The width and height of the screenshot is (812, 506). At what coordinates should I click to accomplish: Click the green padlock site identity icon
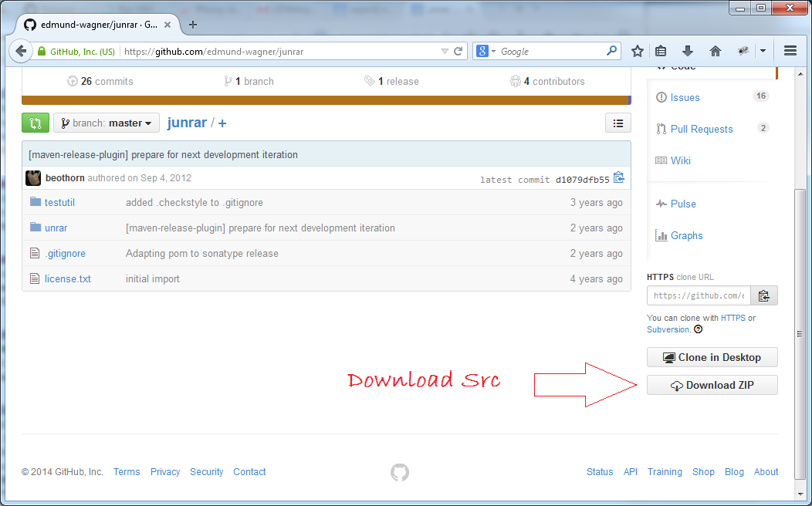(42, 51)
